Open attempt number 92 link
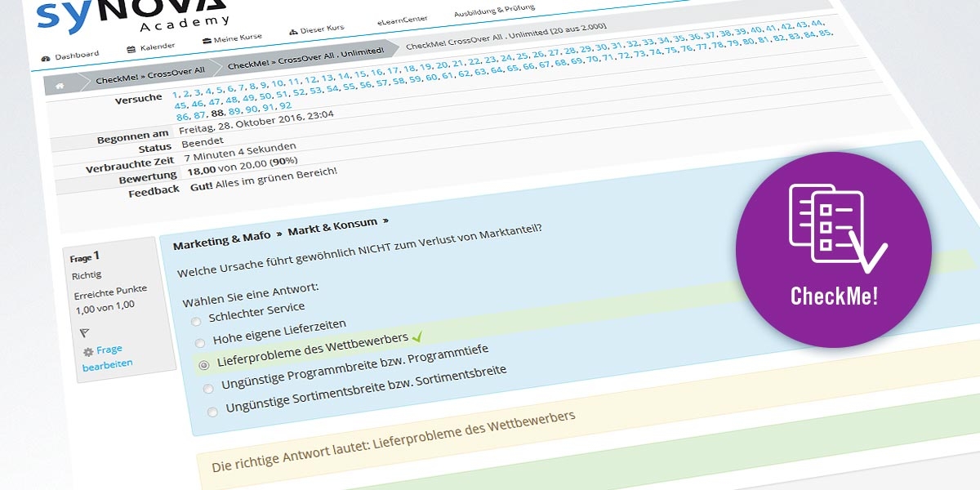This screenshot has height=490, width=980. 286,106
